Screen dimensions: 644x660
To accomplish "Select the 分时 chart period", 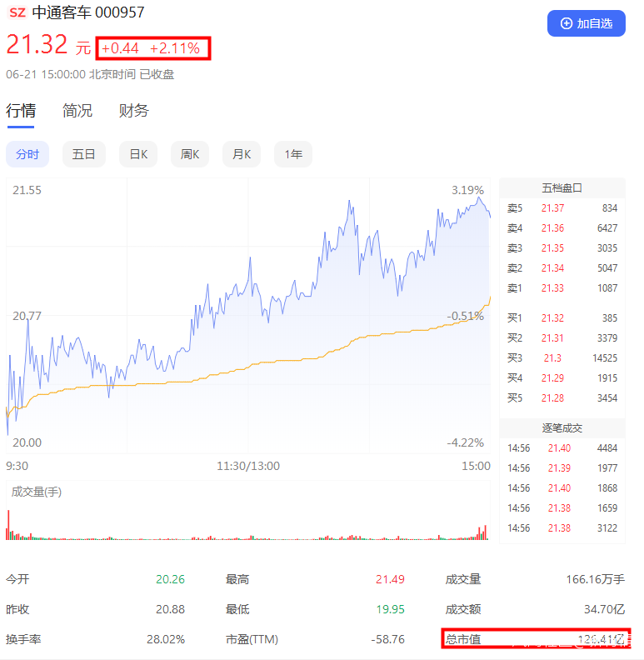I will [27, 154].
